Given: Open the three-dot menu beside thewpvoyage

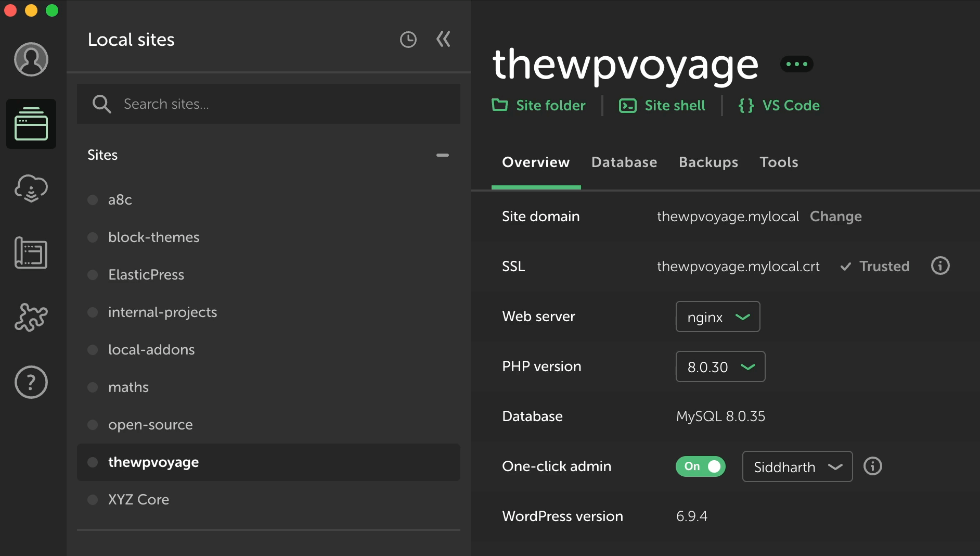Looking at the screenshot, I should coord(796,64).
